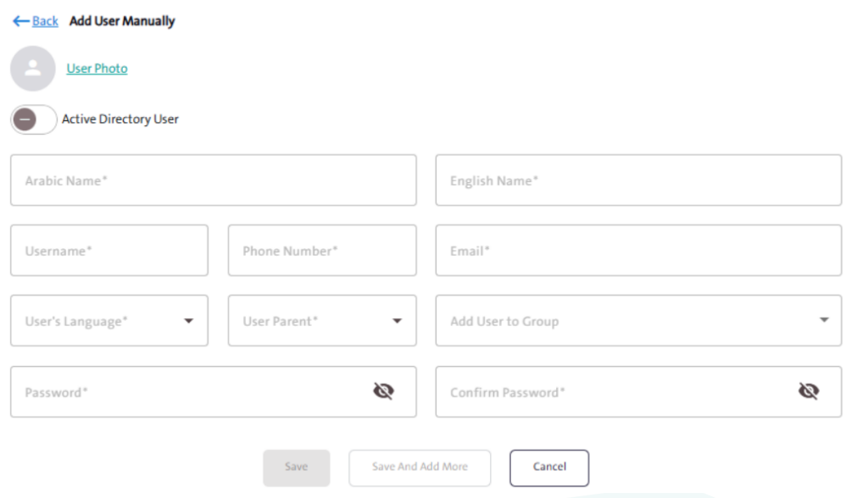The image size is (868, 498).
Task: Focus the Email input field
Action: click(x=638, y=251)
